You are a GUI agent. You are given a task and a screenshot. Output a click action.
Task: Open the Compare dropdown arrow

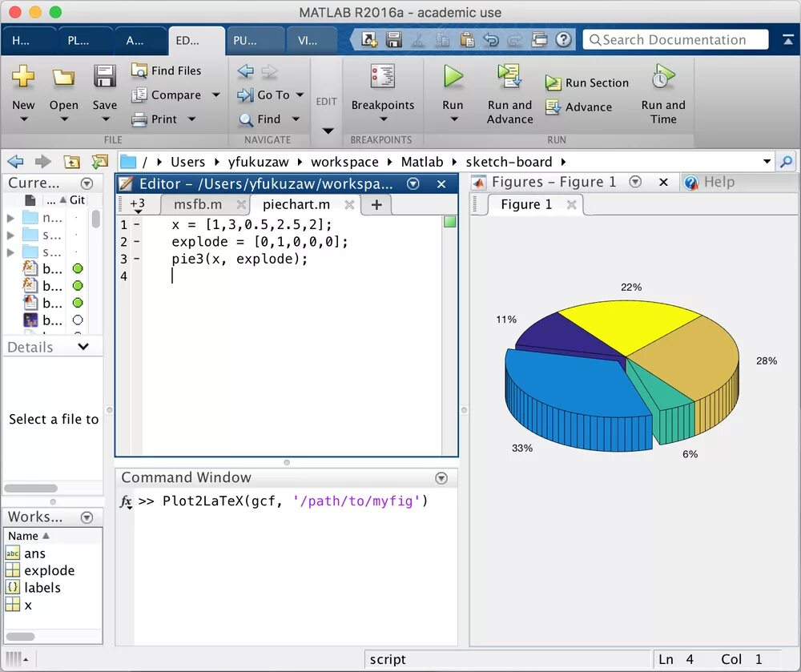pos(215,95)
